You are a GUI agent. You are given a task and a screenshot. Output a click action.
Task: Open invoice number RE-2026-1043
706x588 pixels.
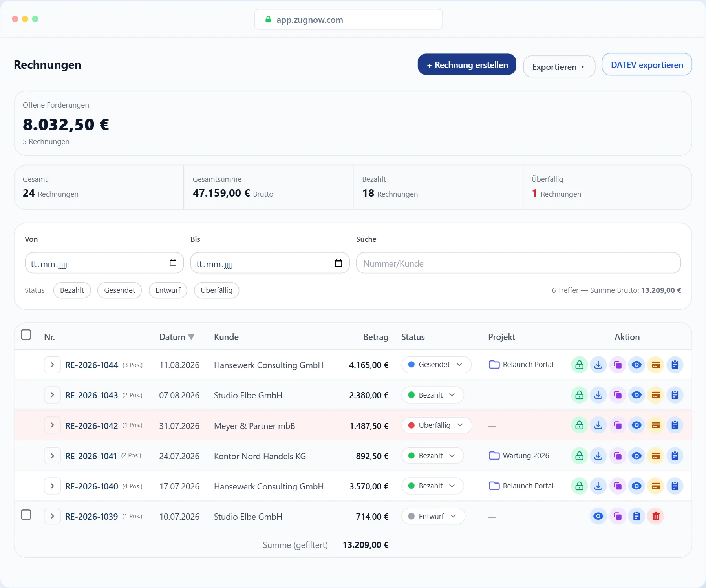coord(91,396)
